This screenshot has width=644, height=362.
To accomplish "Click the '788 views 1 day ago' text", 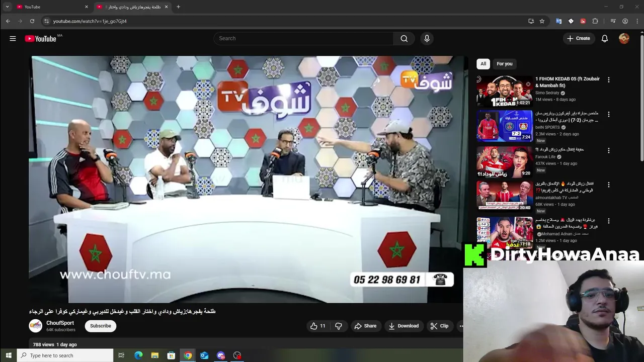I will coord(55,344).
